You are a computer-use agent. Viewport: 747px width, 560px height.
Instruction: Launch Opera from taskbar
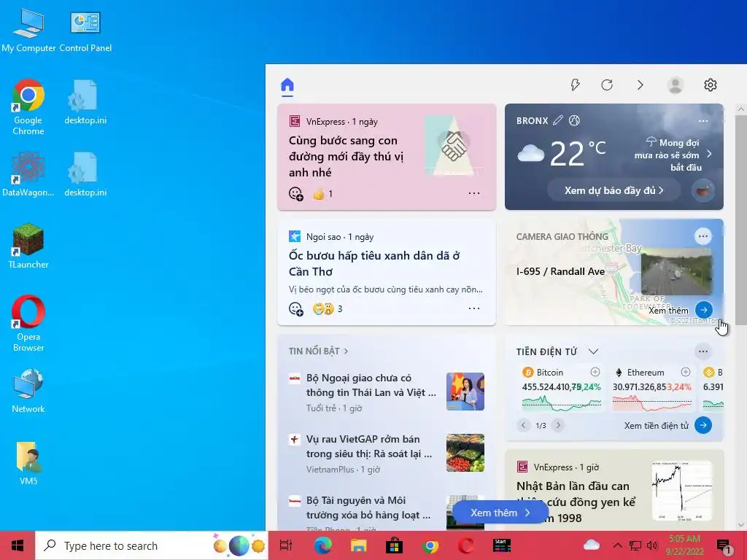point(466,545)
